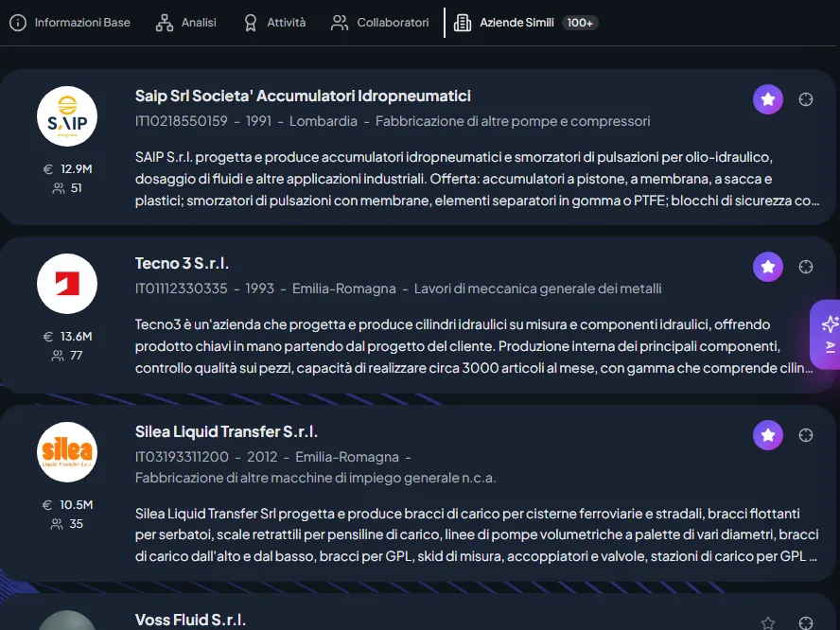Click the building icon beside Aziende Simili
840x630 pixels.
pyautogui.click(x=463, y=23)
